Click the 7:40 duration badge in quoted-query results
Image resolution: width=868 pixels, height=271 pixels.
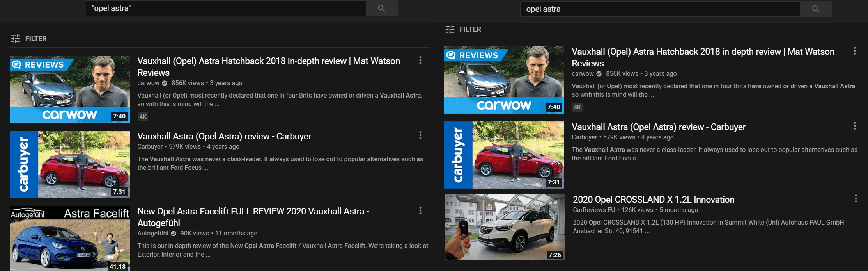(119, 116)
